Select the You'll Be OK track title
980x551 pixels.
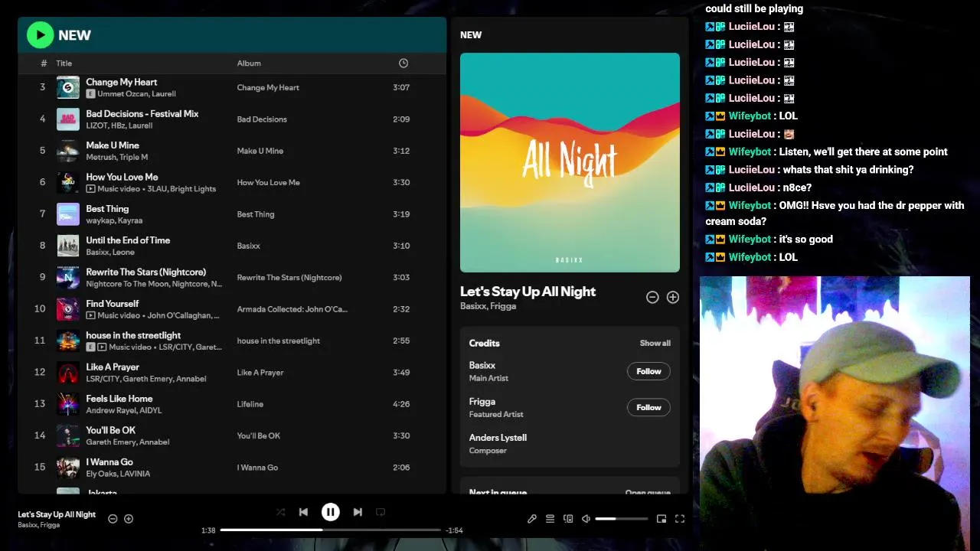coord(111,430)
